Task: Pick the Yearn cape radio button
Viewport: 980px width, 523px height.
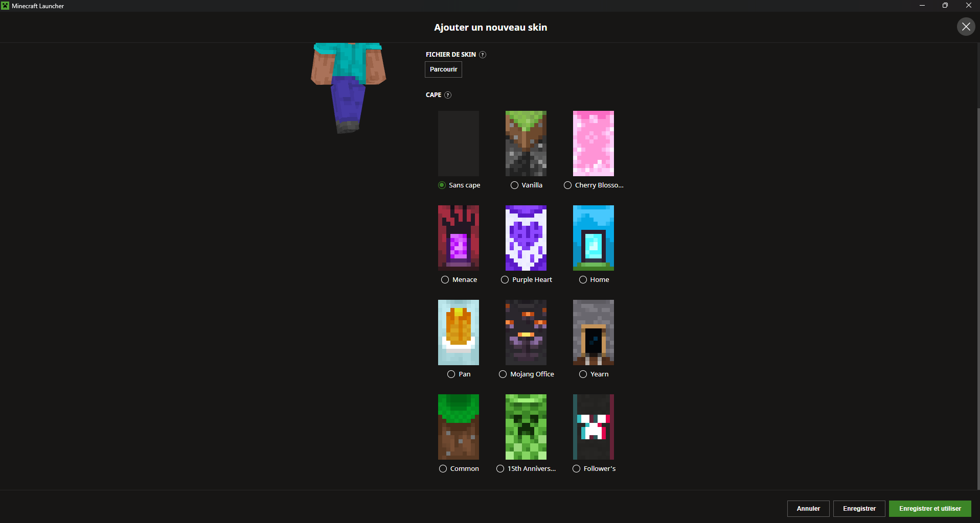Action: point(583,374)
